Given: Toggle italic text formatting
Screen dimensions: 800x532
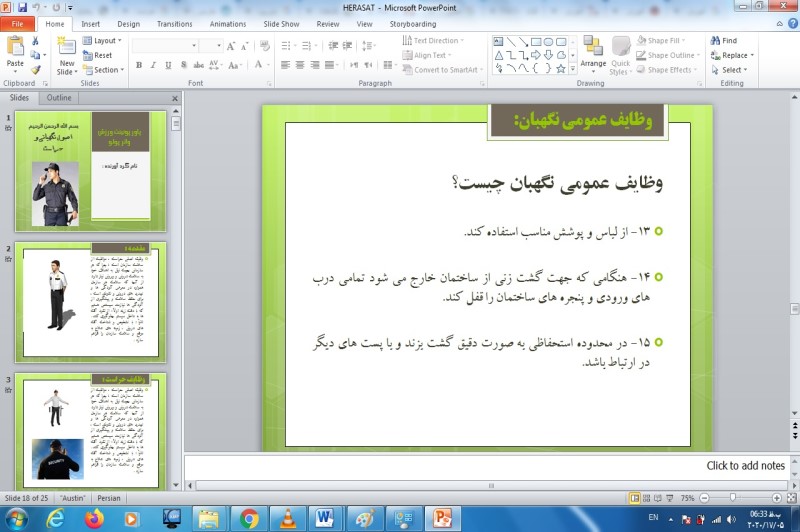Looking at the screenshot, I should coord(153,65).
